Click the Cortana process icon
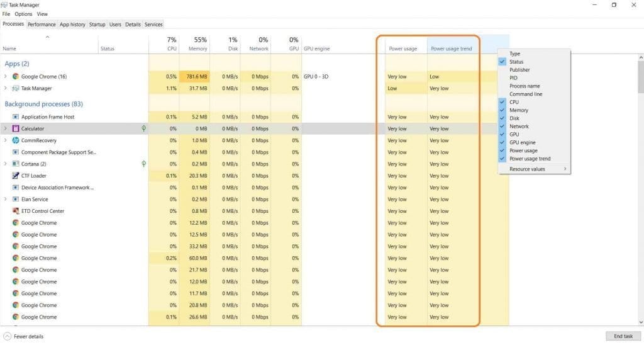 tap(16, 164)
